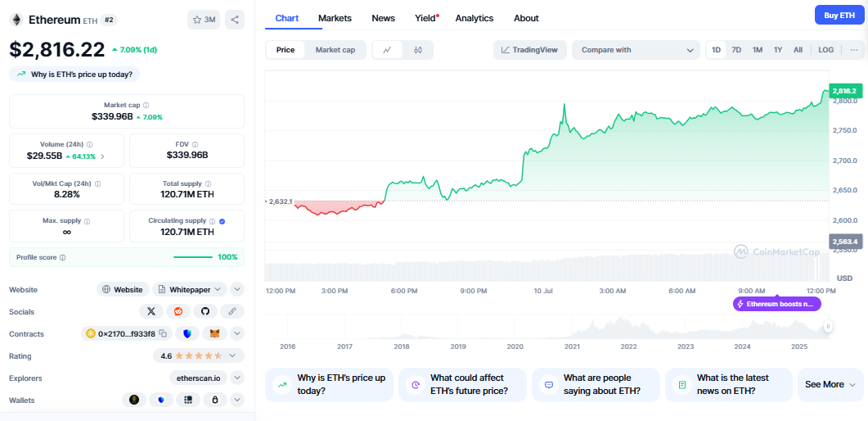Click the chart range slider handle

[828, 326]
